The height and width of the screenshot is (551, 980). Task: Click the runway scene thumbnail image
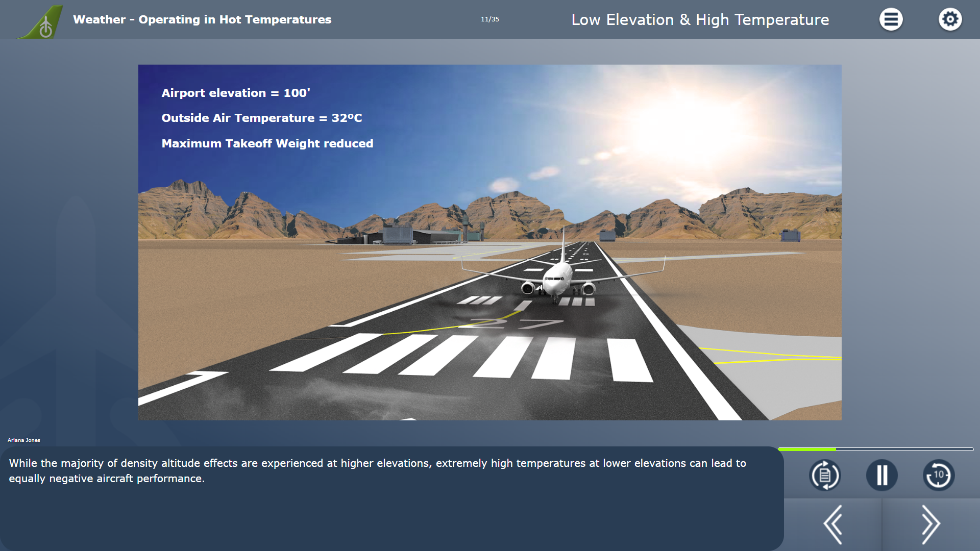[489, 242]
